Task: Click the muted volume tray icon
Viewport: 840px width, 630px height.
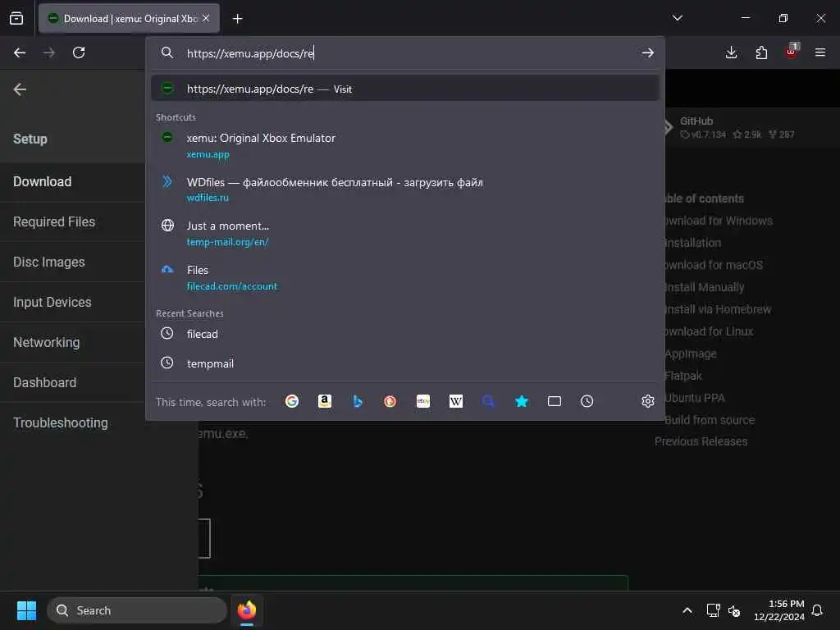Action: coord(734,610)
